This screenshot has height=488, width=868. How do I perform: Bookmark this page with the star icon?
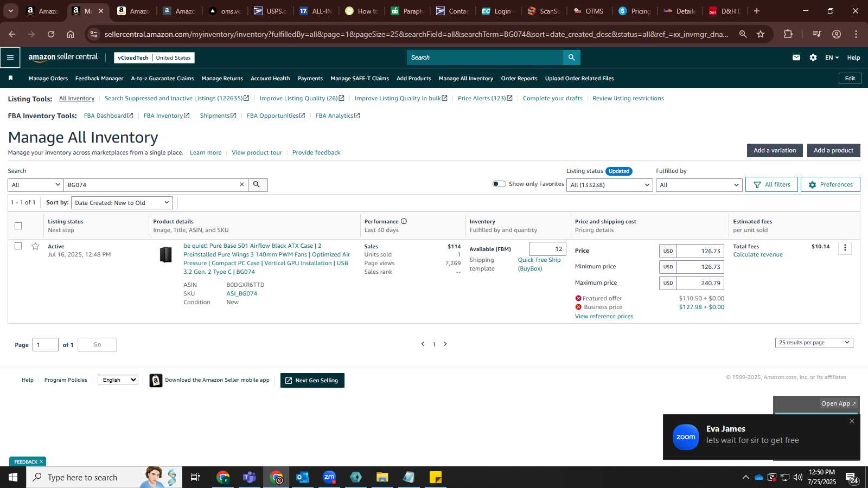click(761, 34)
